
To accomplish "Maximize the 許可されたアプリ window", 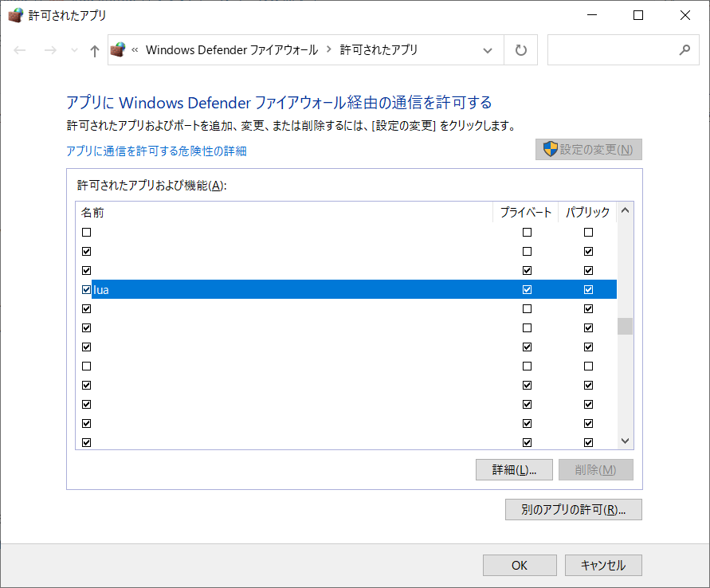I will click(x=638, y=15).
